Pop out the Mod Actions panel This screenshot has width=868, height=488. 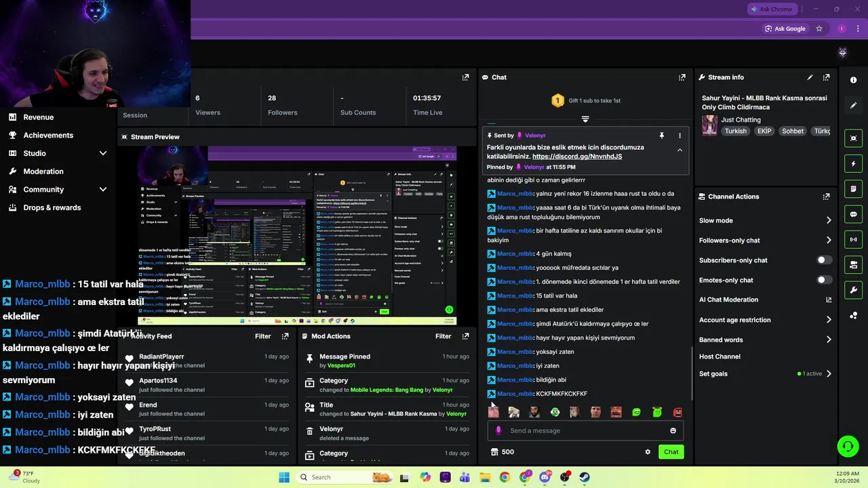[x=465, y=336]
